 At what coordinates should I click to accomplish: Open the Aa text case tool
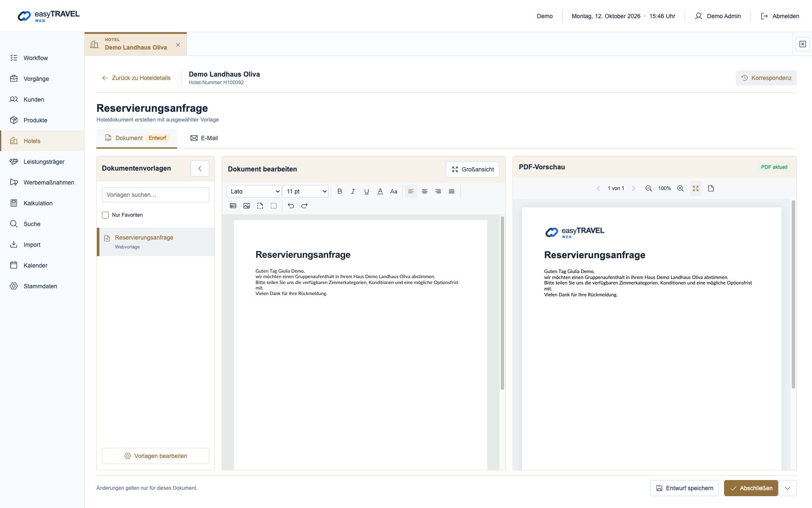click(x=394, y=191)
